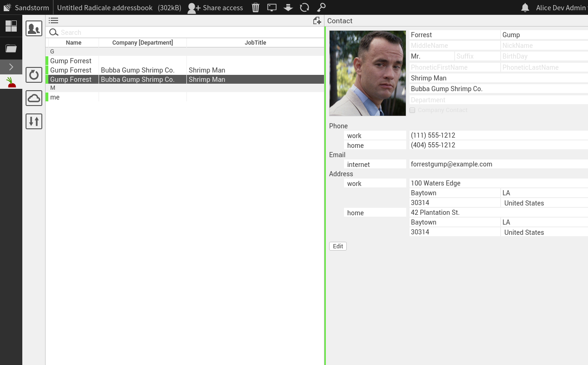Click the NickName field
Viewport: 588px width, 365px height.
point(544,46)
